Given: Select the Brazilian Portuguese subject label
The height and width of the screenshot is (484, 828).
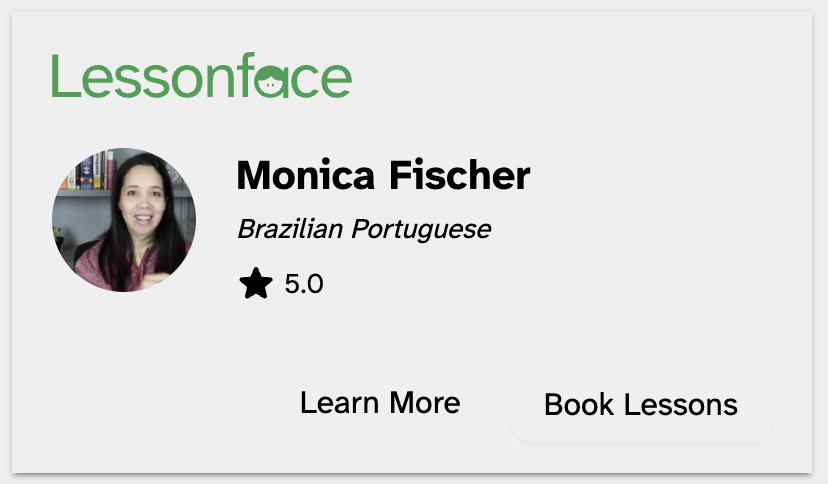Looking at the screenshot, I should pyautogui.click(x=364, y=229).
